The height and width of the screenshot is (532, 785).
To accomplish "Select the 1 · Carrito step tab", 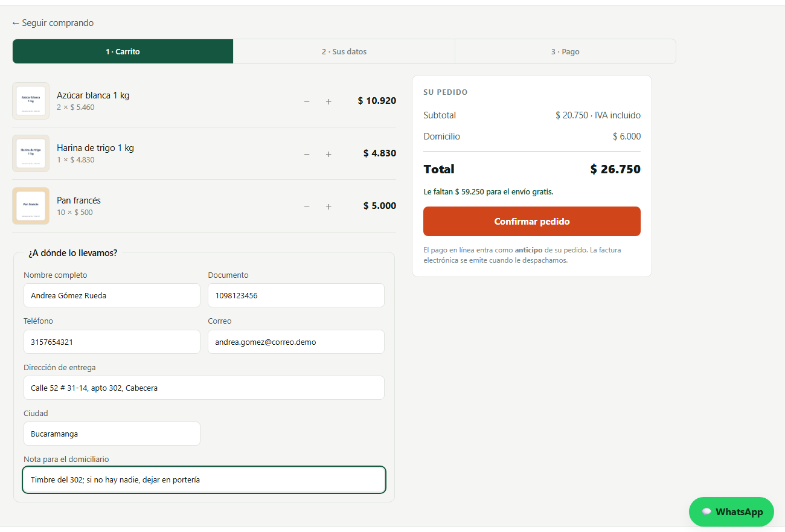I will click(123, 51).
